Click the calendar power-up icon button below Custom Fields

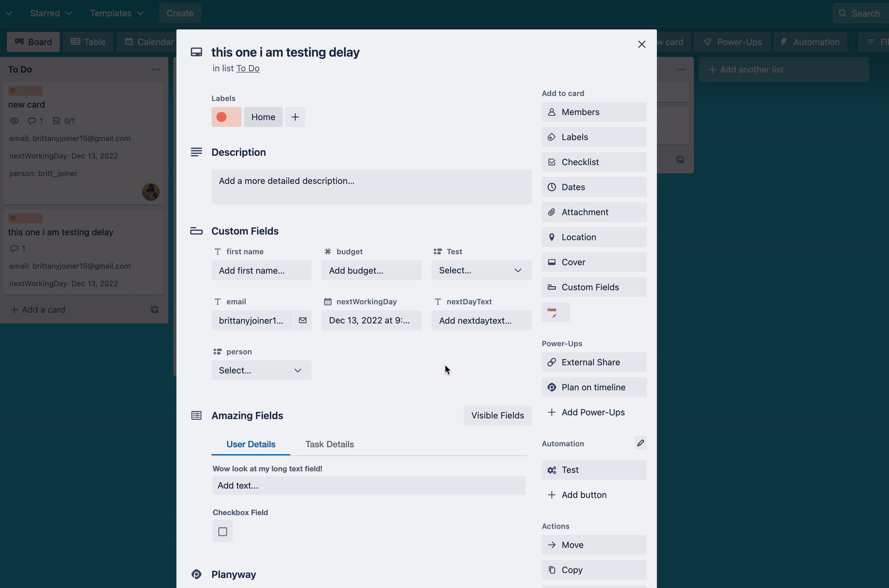[555, 312]
